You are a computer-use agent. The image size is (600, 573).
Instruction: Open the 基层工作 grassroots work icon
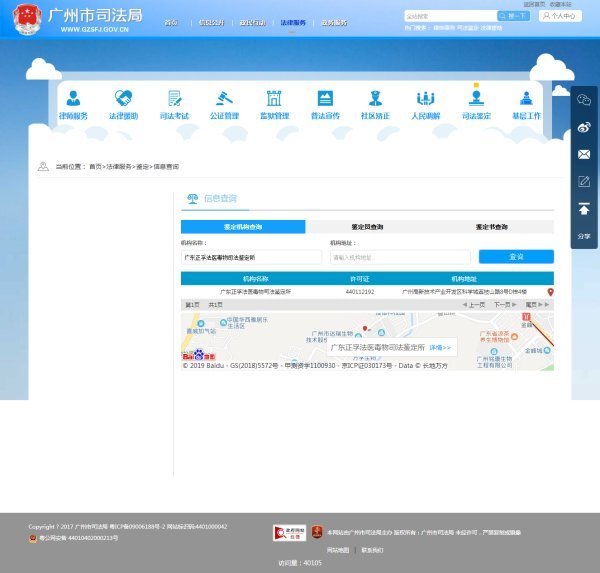(x=526, y=99)
